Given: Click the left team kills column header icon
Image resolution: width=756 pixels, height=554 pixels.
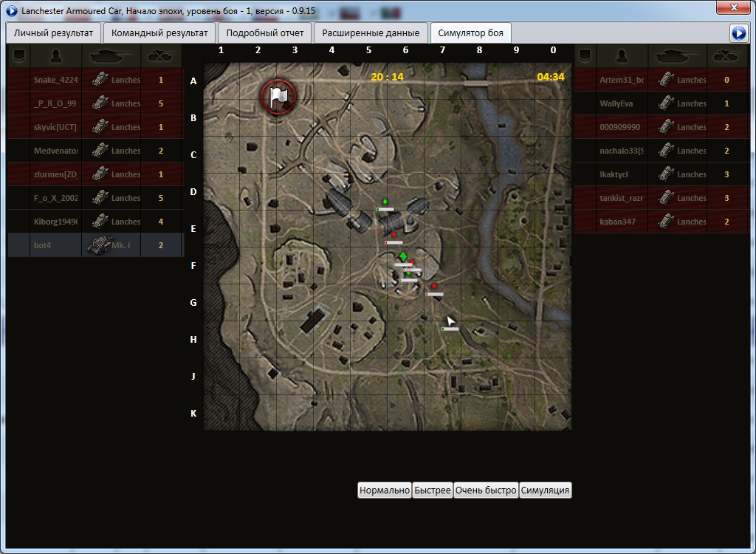Looking at the screenshot, I should [161, 57].
